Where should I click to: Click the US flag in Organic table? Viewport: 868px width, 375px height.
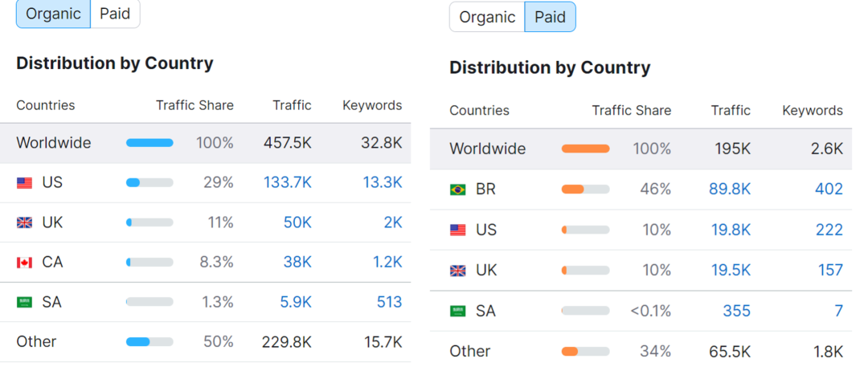pyautogui.click(x=25, y=183)
